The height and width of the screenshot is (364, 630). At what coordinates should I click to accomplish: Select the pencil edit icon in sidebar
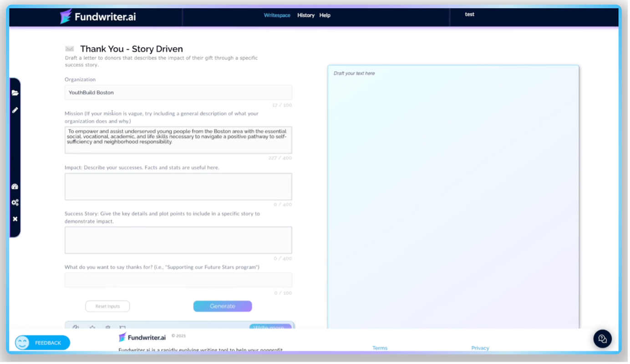point(15,110)
